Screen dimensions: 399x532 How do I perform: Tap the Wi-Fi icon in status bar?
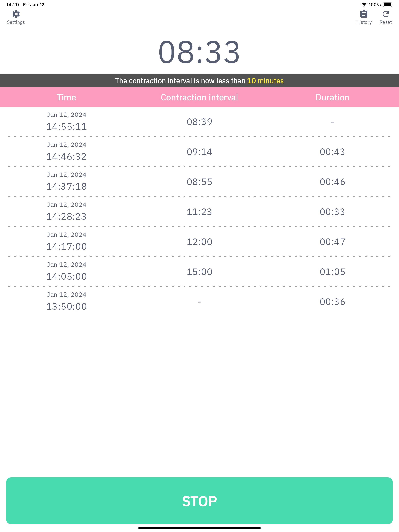364,4
